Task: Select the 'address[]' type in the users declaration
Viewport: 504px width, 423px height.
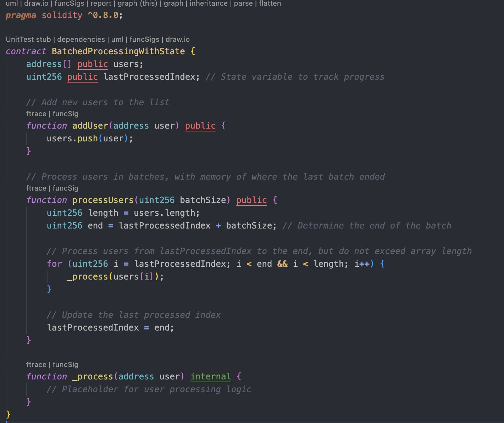Action: point(49,64)
